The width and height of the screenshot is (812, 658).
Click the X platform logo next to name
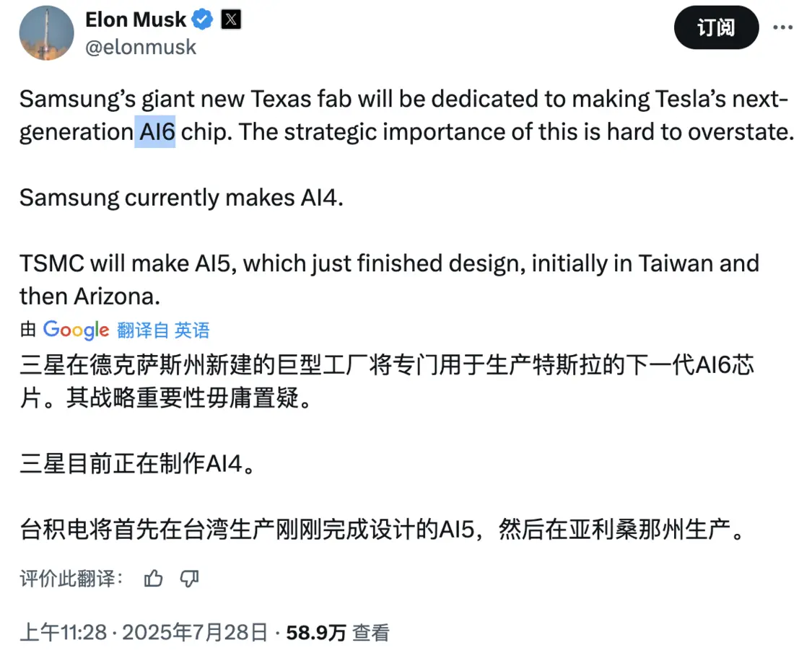coord(230,19)
